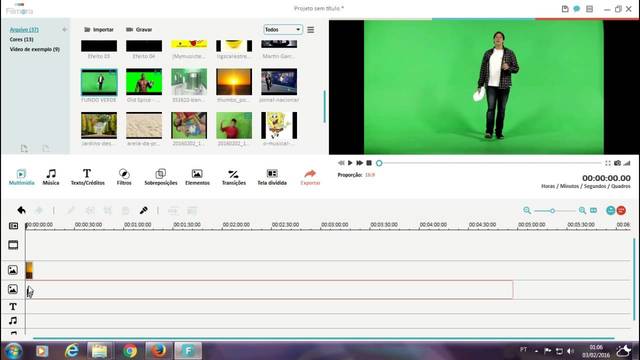Screen dimensions: 640x360
Task: Click the new folder icon in library sidebar
Action: (x=24, y=148)
